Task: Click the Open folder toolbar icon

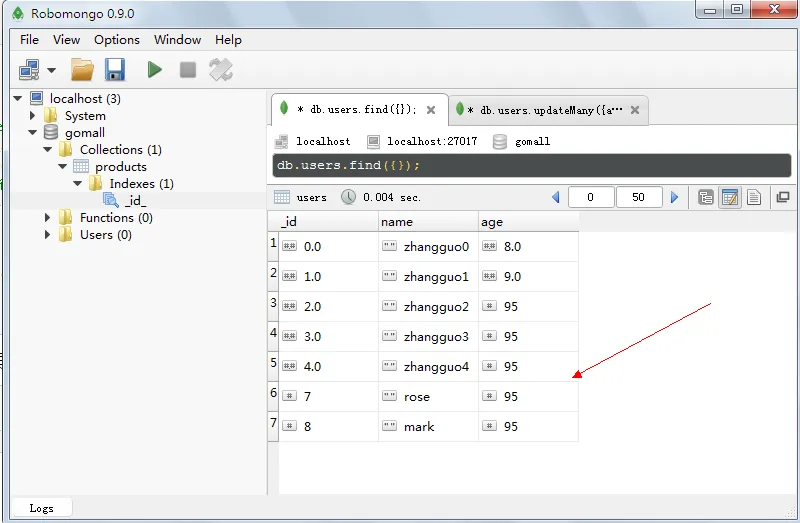Action: (x=82, y=70)
